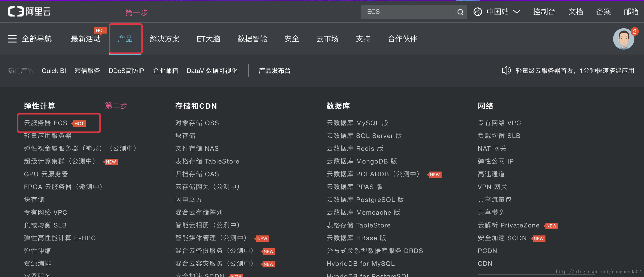Click the user avatar picture
The width and height of the screenshot is (644, 277).
pos(623,39)
